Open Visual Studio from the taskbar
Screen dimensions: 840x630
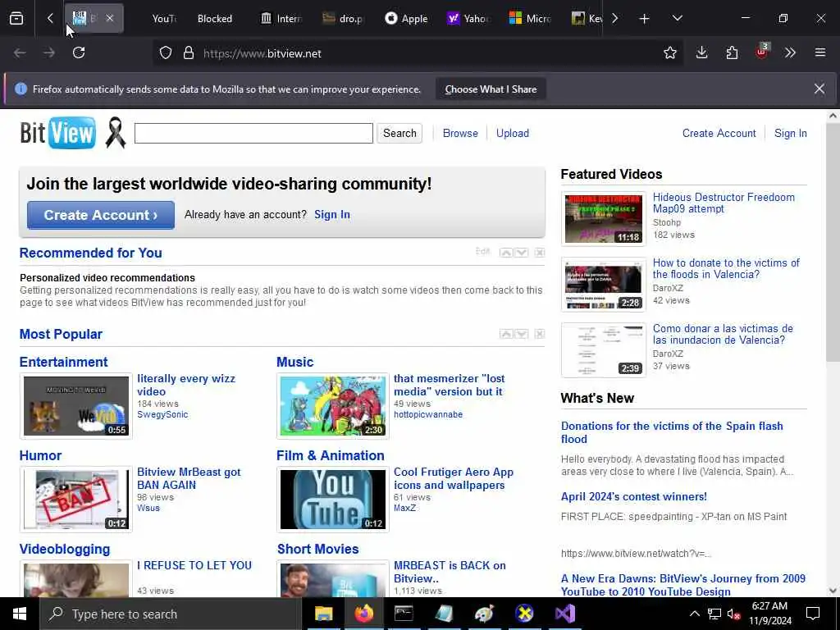coord(564,614)
